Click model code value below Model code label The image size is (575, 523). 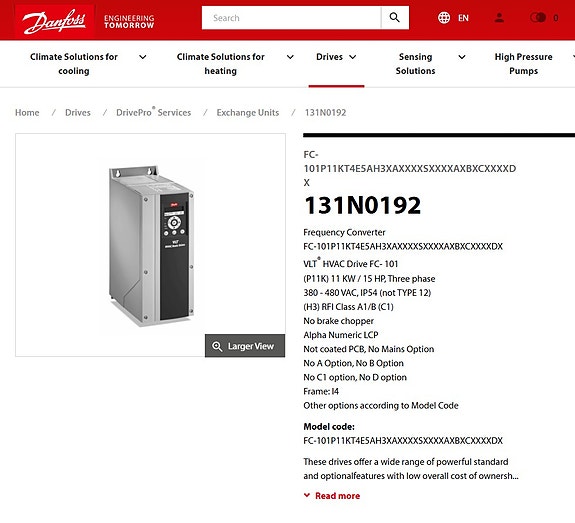403,440
